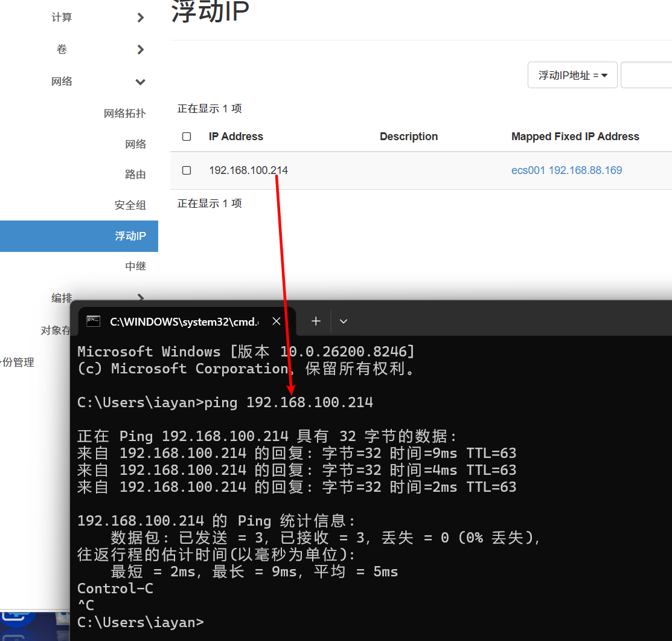This screenshot has width=672, height=641.
Task: Click the 最短 = 2ms statistics line
Action: (x=254, y=572)
